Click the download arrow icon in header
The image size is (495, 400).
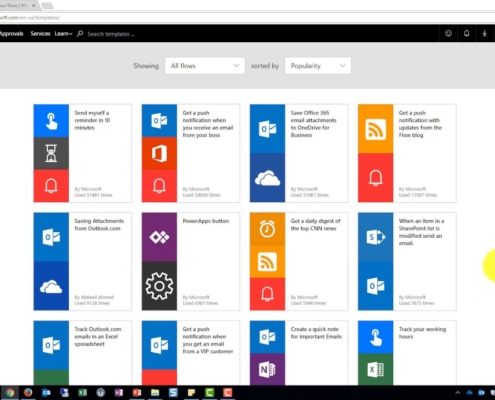coord(484,33)
